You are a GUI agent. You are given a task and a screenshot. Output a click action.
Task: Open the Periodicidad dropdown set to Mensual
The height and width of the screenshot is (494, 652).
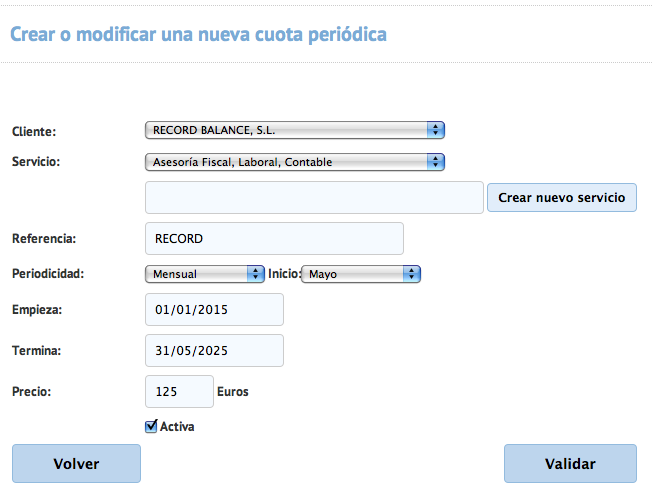pyautogui.click(x=204, y=274)
